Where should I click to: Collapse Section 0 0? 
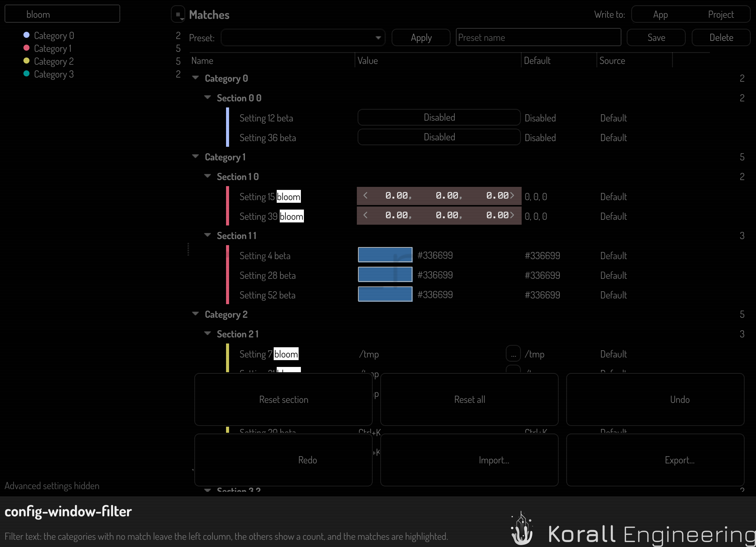tap(208, 98)
